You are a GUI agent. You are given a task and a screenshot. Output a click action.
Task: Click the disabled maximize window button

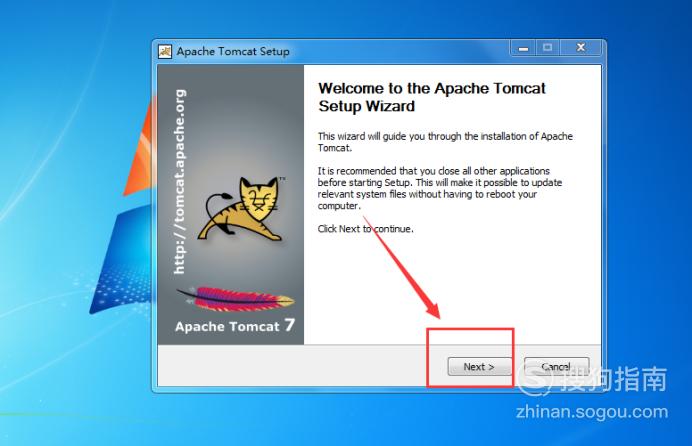(547, 48)
